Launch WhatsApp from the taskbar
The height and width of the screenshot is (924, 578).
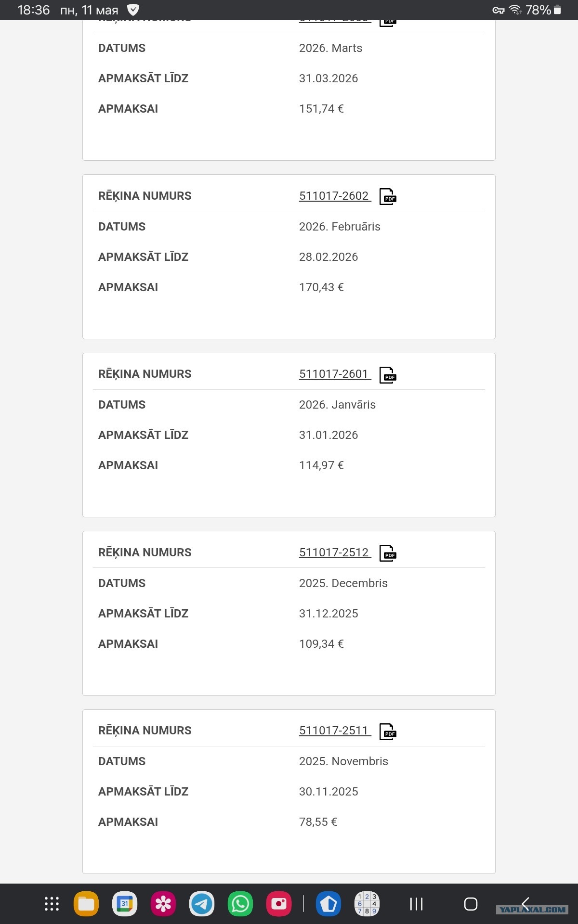[240, 904]
